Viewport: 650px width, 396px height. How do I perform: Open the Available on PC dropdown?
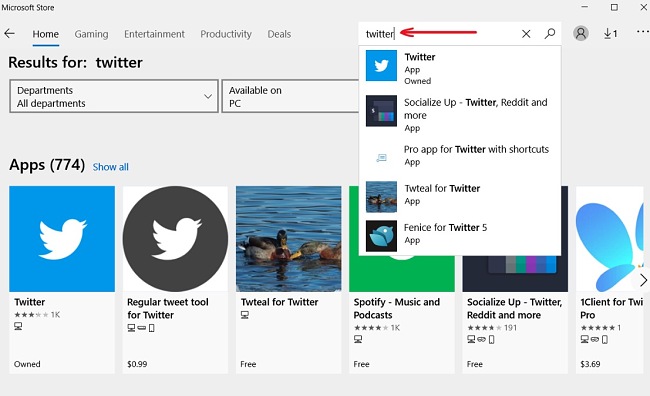[290, 97]
